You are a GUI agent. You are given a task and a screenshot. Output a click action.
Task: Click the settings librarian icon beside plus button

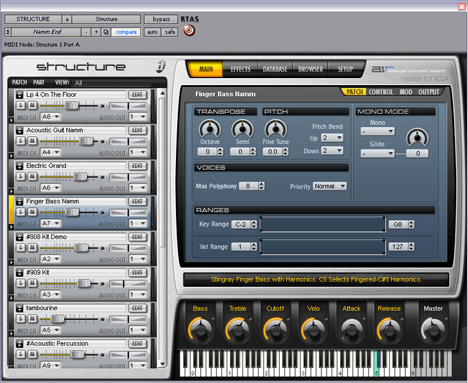point(106,32)
